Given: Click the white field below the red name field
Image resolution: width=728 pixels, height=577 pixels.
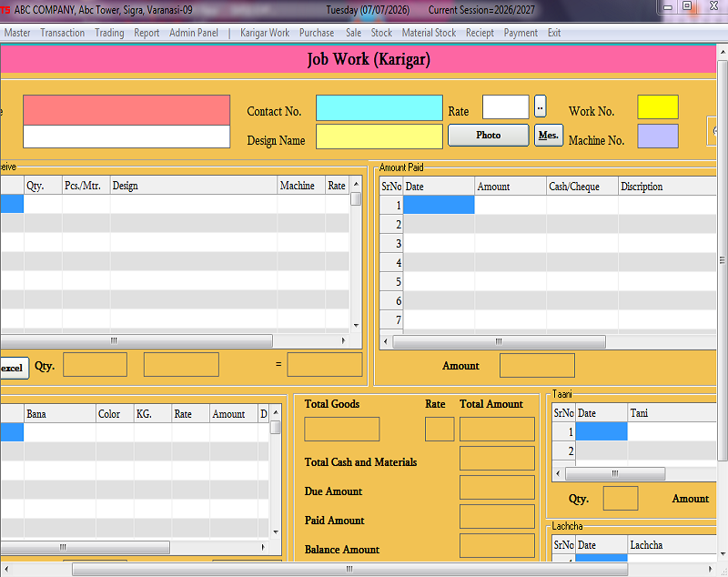Looking at the screenshot, I should coord(126,137).
